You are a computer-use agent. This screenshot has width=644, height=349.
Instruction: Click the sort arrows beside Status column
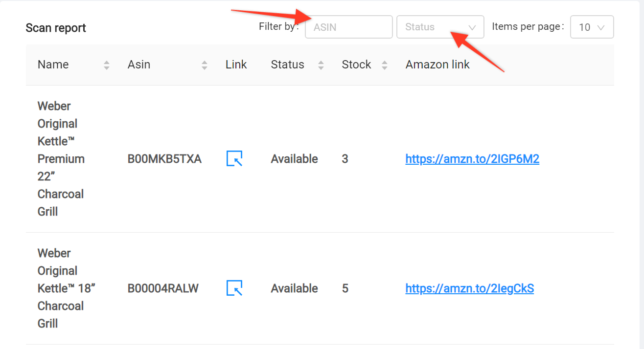click(321, 65)
